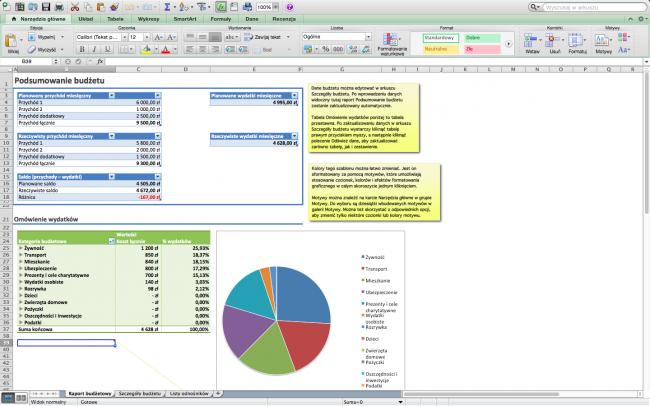650x406 pixels.
Task: Align text to bottom of cell
Action: click(215, 37)
